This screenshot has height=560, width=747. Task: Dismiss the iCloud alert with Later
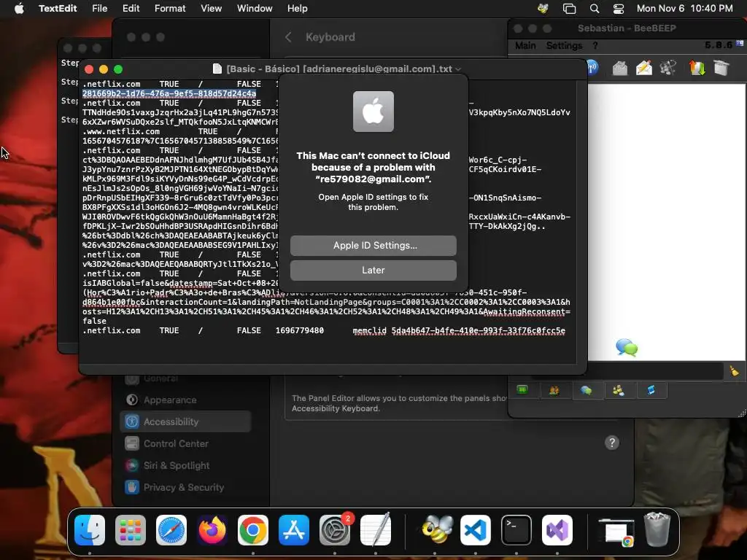[x=373, y=270]
